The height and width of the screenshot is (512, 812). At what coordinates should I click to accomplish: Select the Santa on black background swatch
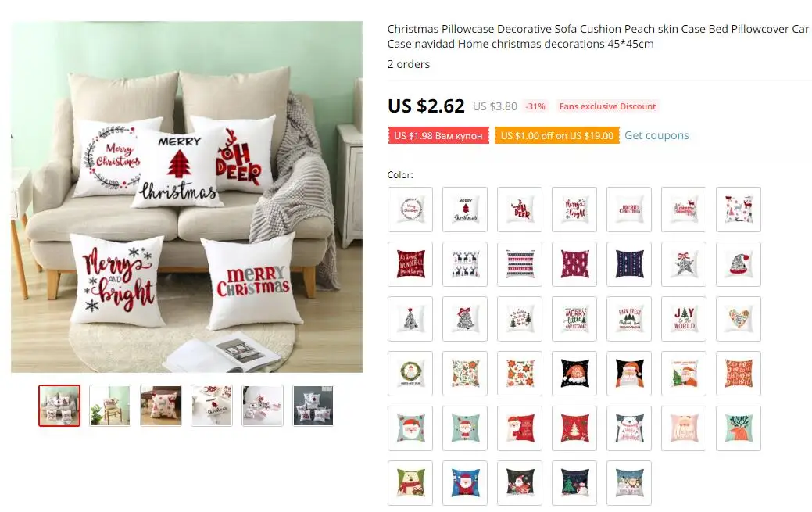click(x=629, y=374)
